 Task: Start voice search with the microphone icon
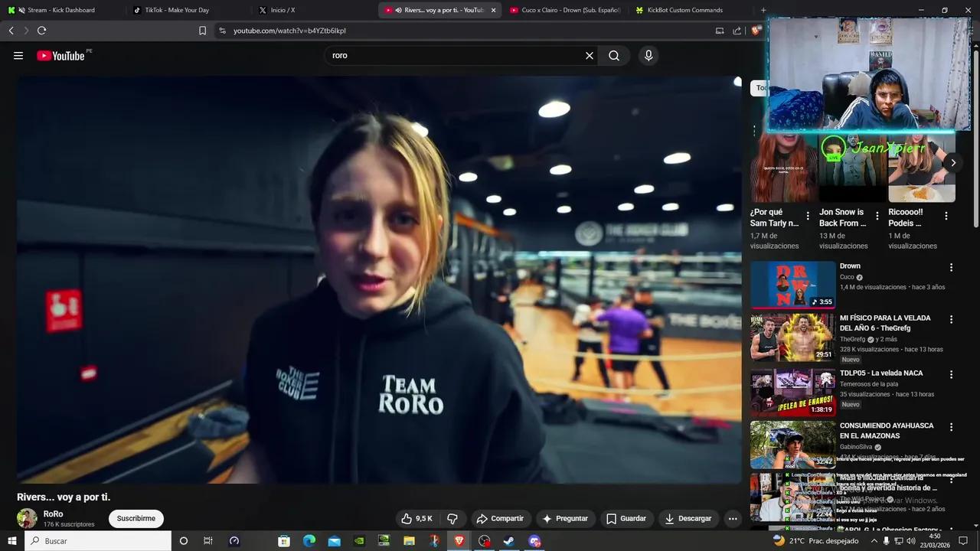click(x=648, y=56)
